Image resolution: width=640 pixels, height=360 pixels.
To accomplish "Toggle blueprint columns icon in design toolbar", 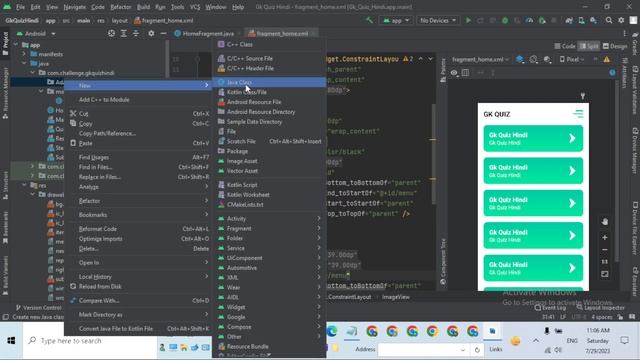I will click(465, 73).
